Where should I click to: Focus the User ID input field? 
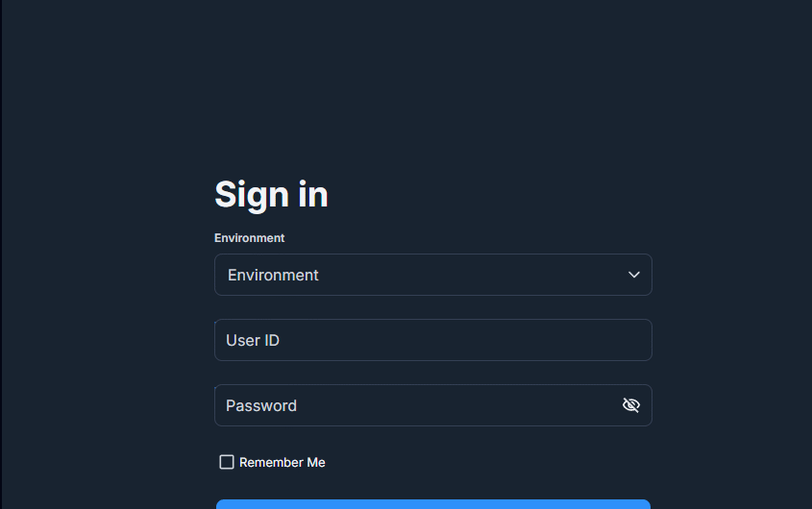433,340
